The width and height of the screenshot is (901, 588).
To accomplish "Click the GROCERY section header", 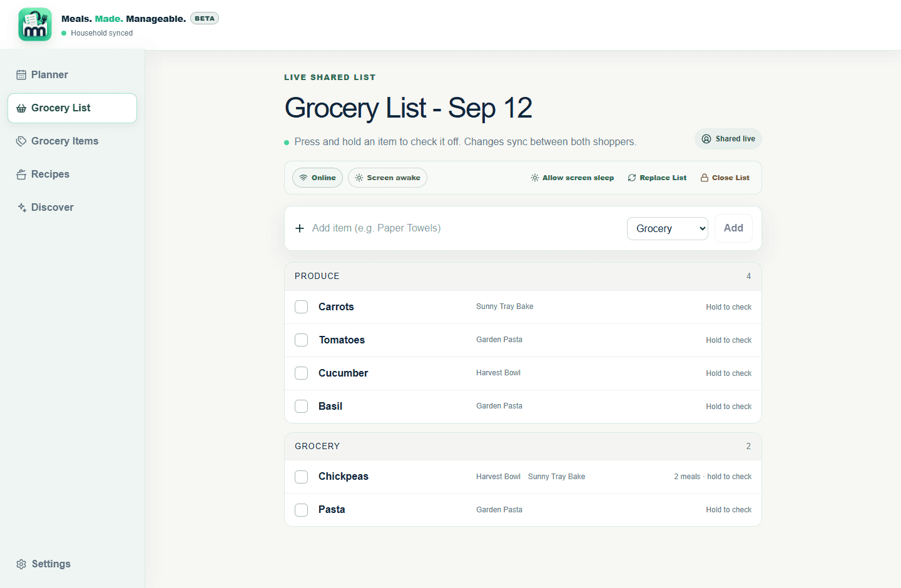I will 523,447.
